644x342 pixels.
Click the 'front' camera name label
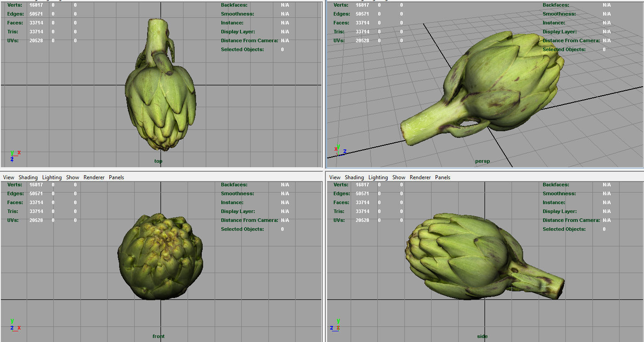pyautogui.click(x=158, y=336)
